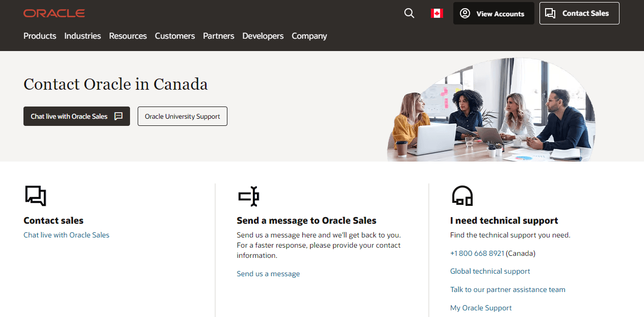Click the Contact Sales header button
Image resolution: width=644 pixels, height=317 pixels.
click(x=579, y=13)
